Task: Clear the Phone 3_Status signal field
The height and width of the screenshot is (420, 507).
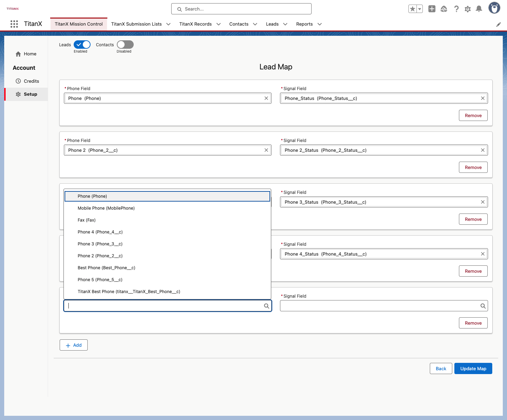Action: click(483, 202)
